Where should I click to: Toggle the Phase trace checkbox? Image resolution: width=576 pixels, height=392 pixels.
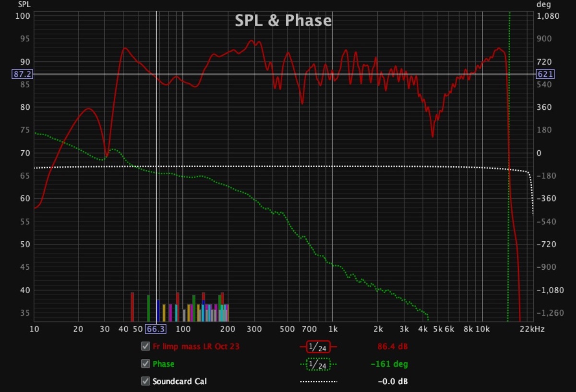tap(145, 364)
